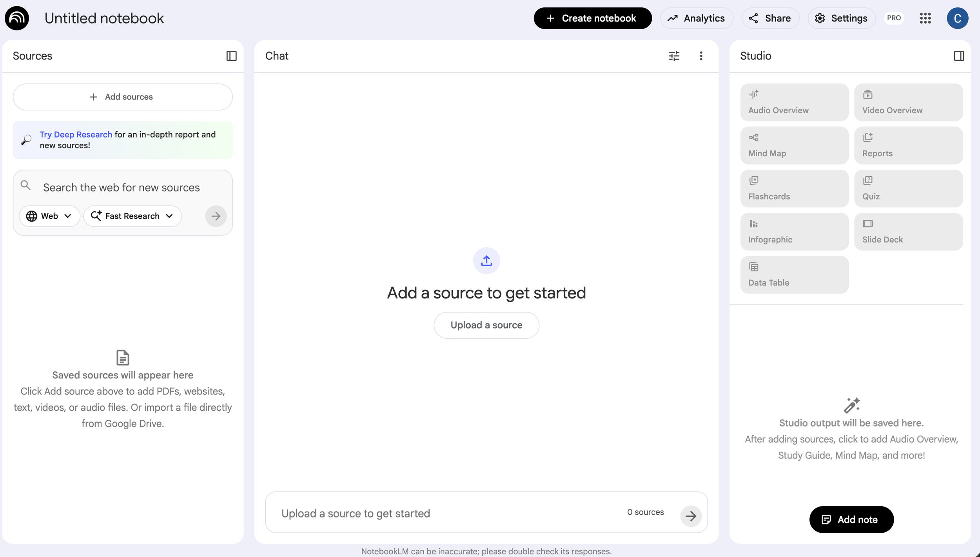Screen dimensions: 980x557
Task: Select the Audio Overview tile
Action: (794, 102)
